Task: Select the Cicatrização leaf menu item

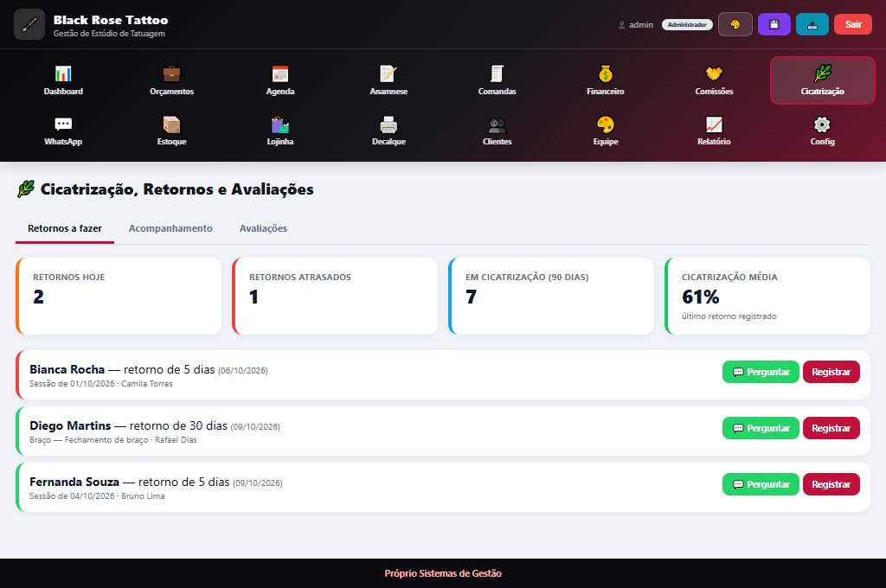Action: tap(823, 80)
